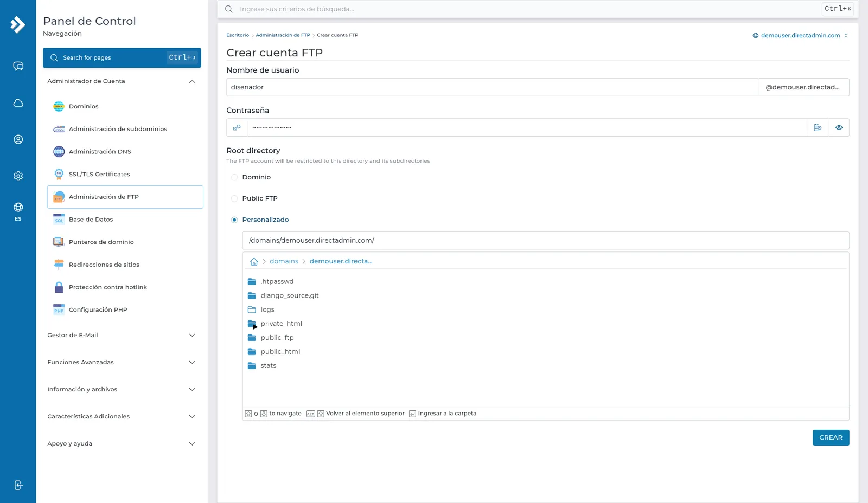Click the random password generator icon
This screenshot has height=503, width=868.
click(x=237, y=128)
